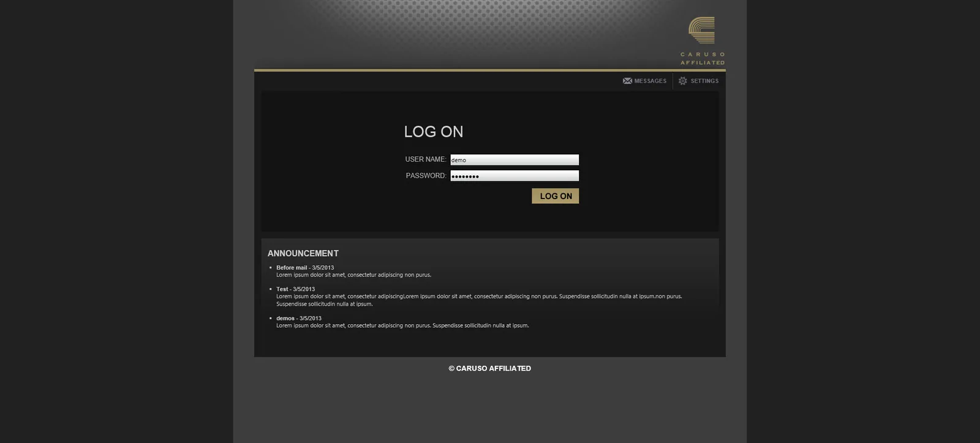Viewport: 980px width, 443px height.
Task: Click the SETTINGS menu label
Action: (x=704, y=81)
